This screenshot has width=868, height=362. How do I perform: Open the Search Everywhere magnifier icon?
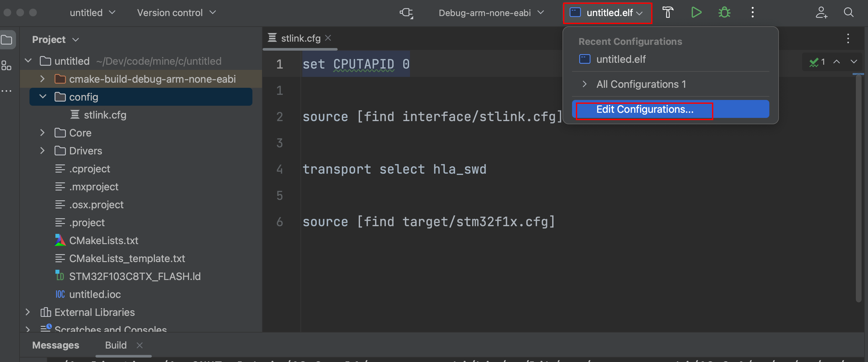pyautogui.click(x=848, y=13)
